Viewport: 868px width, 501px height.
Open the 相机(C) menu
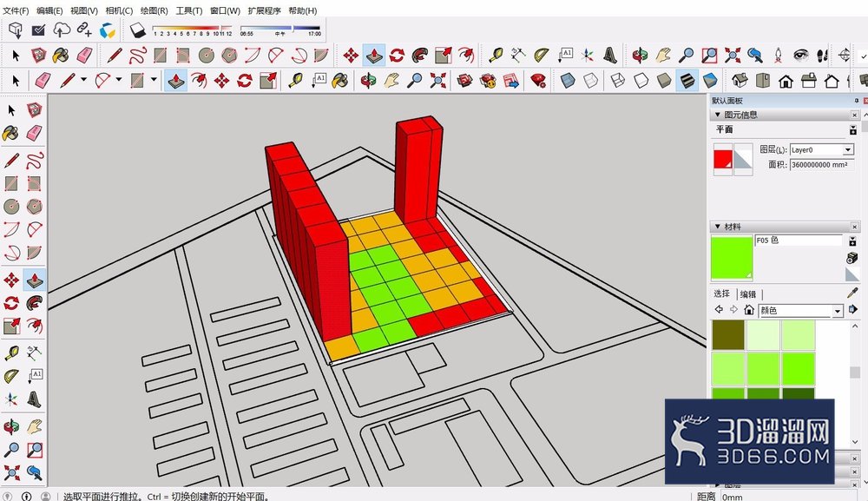click(x=119, y=10)
